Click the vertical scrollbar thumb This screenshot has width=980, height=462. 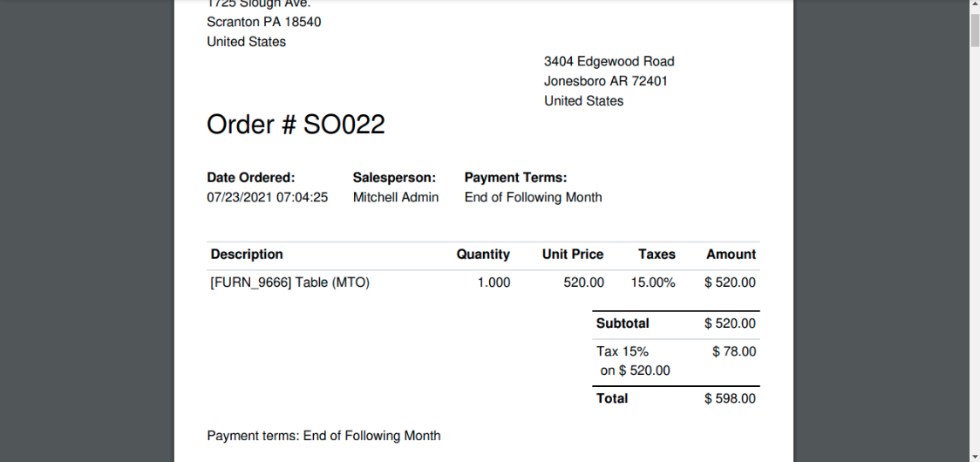coord(975,28)
